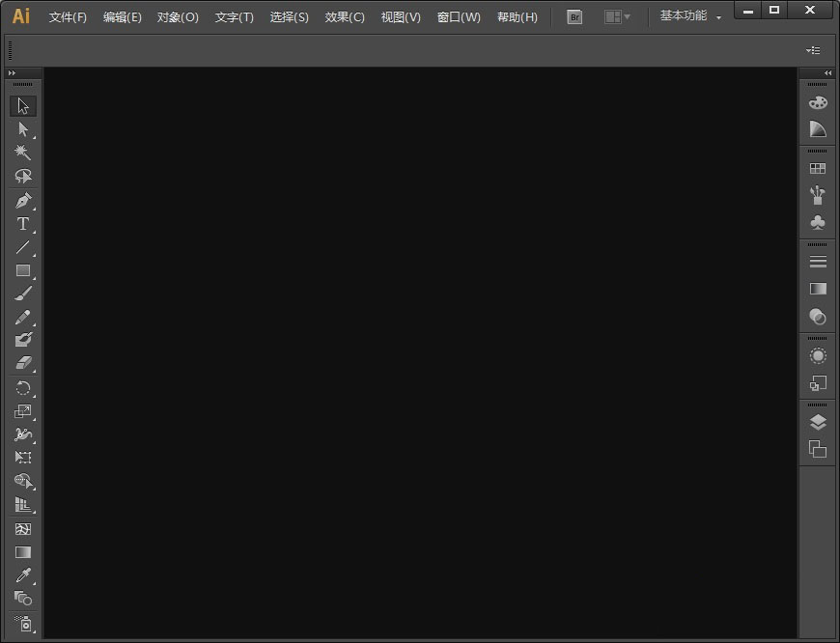Expand the left toolbar to two columns
This screenshot has width=840, height=643.
pos(12,73)
